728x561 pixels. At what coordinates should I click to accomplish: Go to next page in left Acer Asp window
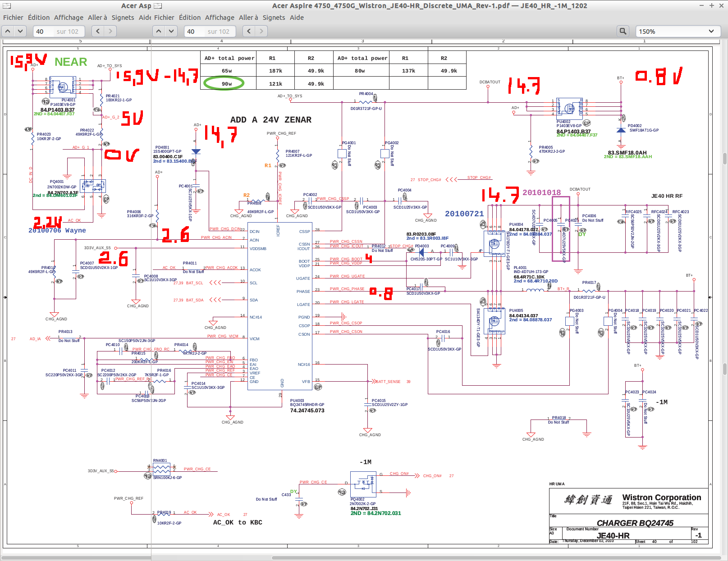pyautogui.click(x=20, y=31)
